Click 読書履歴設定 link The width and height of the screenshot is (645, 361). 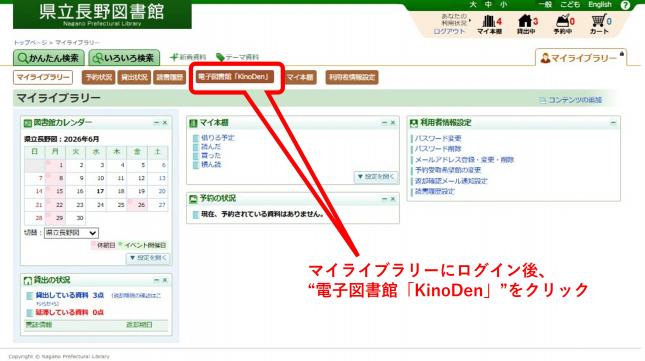[434, 192]
